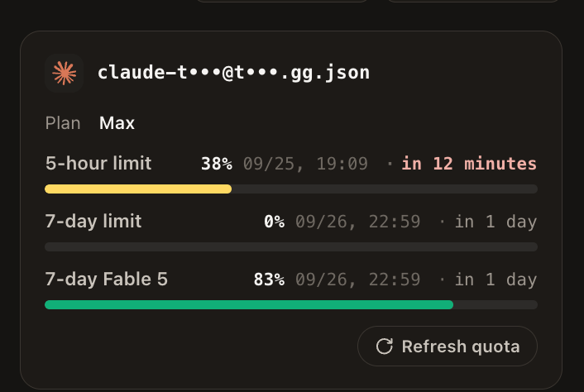Click the Refresh quota button
The width and height of the screenshot is (584, 392).
[448, 347]
